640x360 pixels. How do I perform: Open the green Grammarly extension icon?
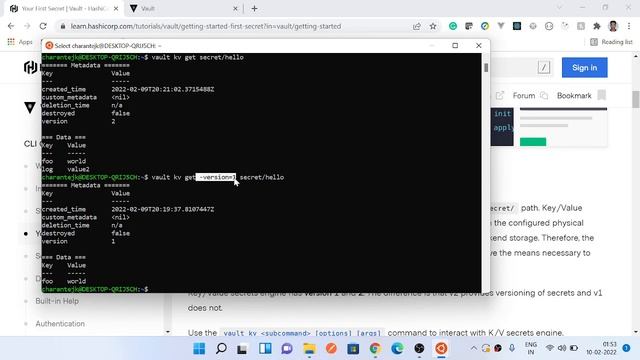pos(453,26)
